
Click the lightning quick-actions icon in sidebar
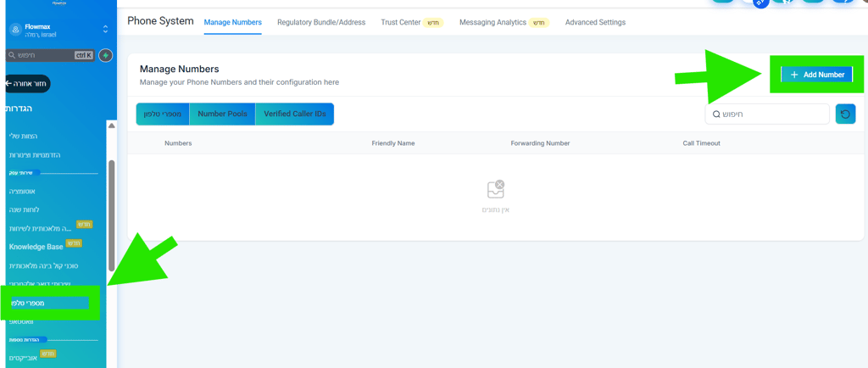[106, 55]
